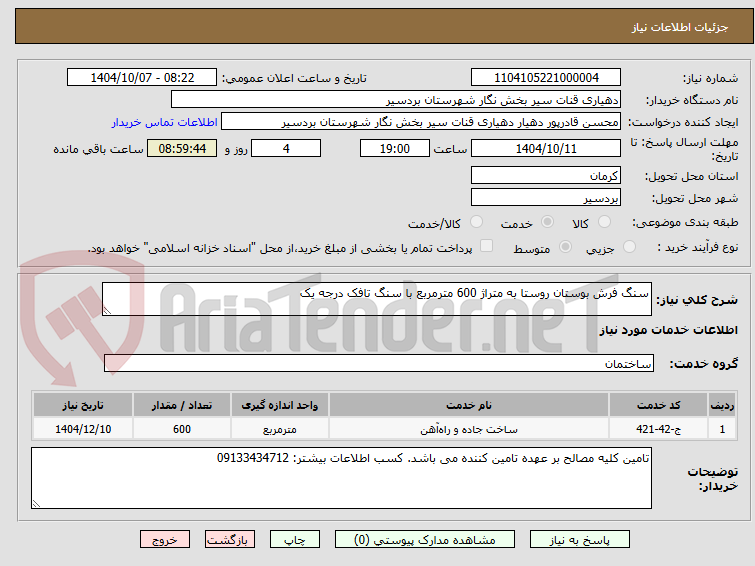Click the اطلاعات خدمات مورد نیاز section heading
The image size is (755, 566).
click(668, 330)
